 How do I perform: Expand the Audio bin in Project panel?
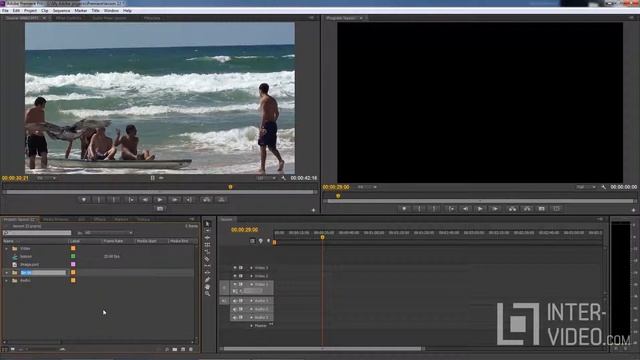[6, 280]
